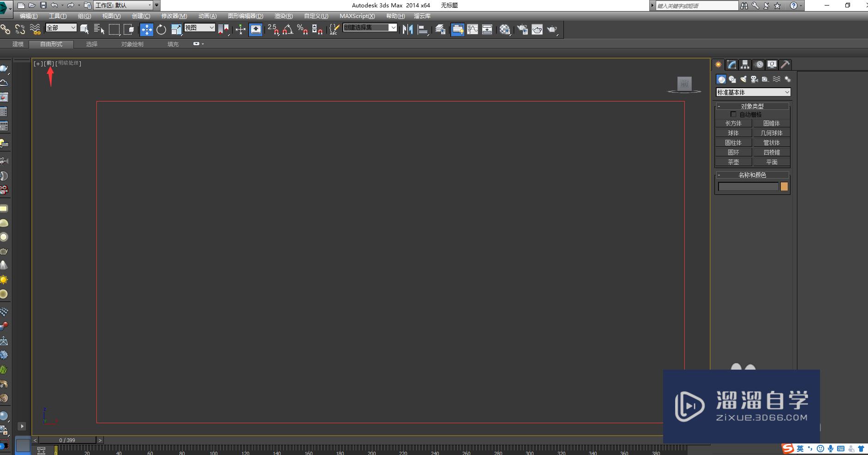
Task: Click the Unlink Selection tool
Action: [x=20, y=30]
